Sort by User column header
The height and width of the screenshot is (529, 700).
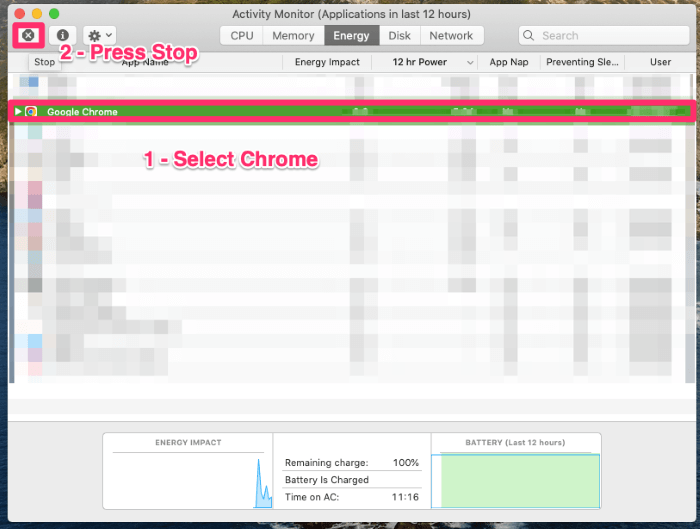point(660,62)
